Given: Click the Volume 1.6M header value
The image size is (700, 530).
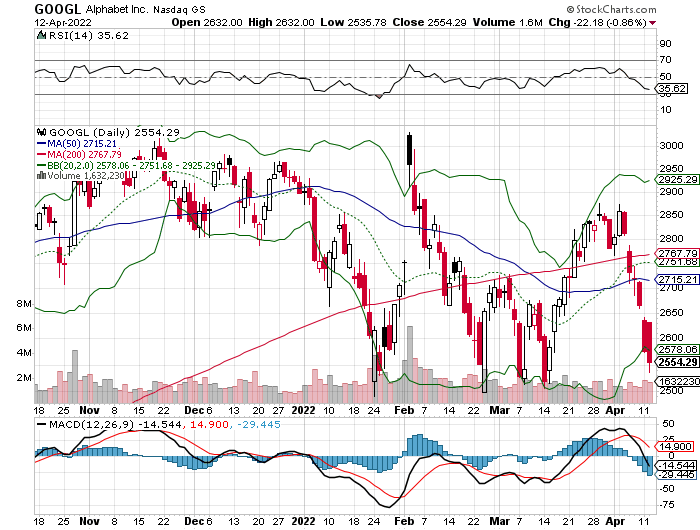Looking at the screenshot, I should click(x=508, y=22).
